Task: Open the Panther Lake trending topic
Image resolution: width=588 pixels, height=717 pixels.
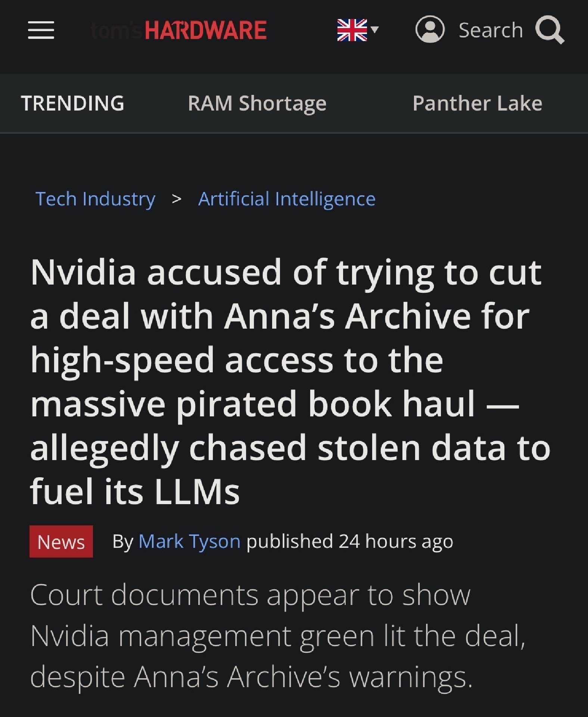Action: click(x=477, y=103)
